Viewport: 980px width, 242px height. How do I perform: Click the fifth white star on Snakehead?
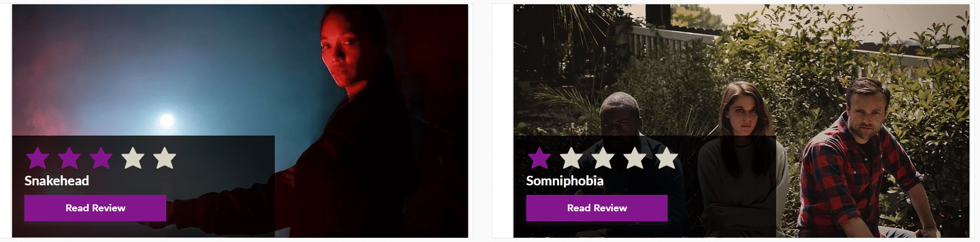(165, 158)
